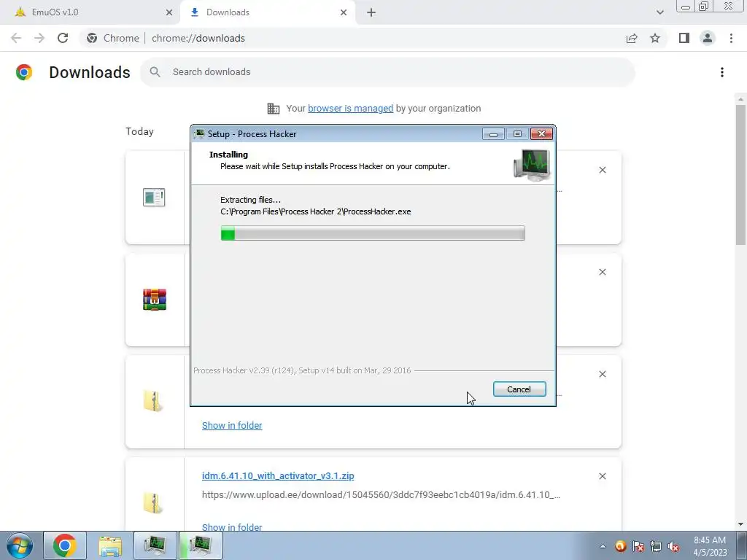
Task: Cancel the Process Hacker installation
Action: tap(519, 389)
